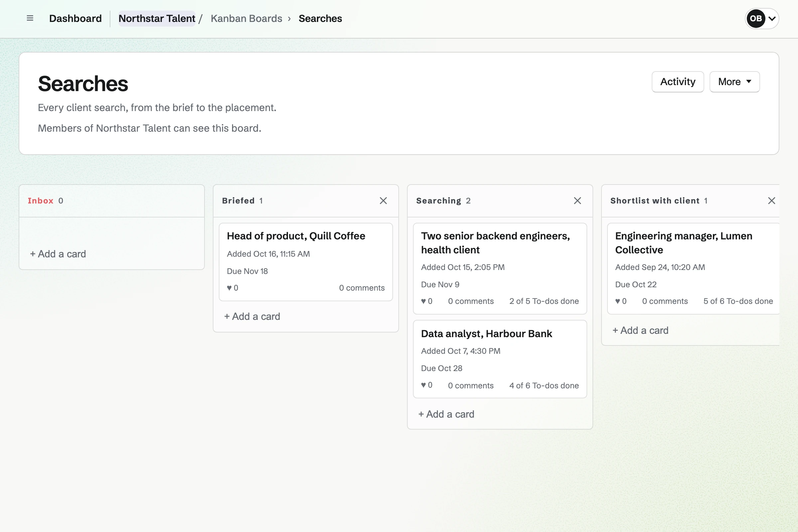Click the 'Due Oct 22' date

coord(636,284)
